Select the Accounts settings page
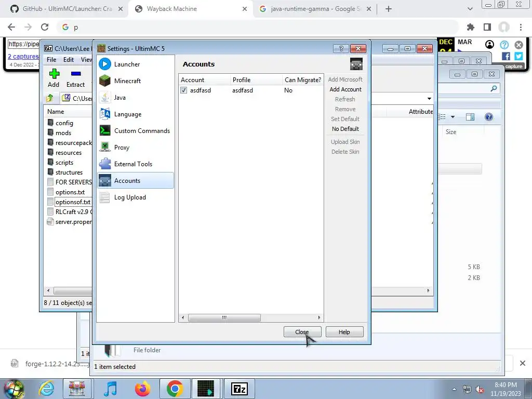The width and height of the screenshot is (532, 399). tap(136, 180)
